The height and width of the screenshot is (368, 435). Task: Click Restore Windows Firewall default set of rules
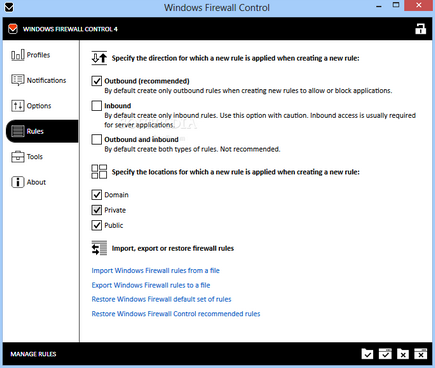coord(161,299)
